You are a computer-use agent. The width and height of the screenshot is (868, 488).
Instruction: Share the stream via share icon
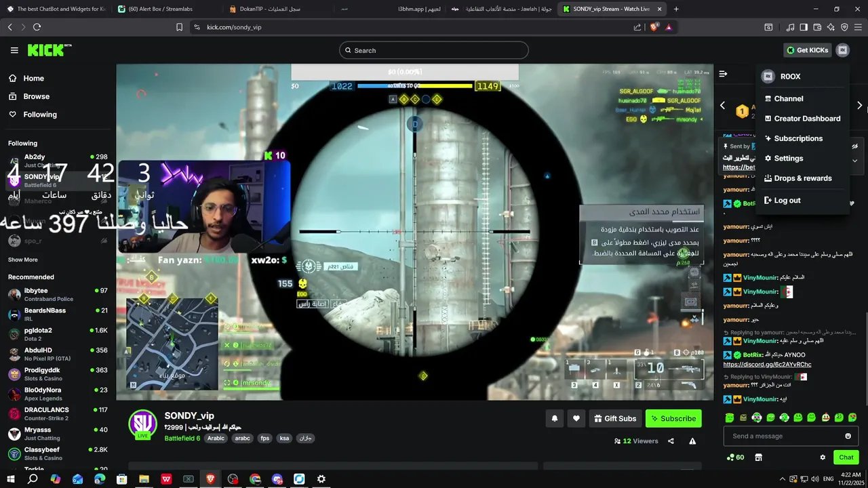point(671,441)
